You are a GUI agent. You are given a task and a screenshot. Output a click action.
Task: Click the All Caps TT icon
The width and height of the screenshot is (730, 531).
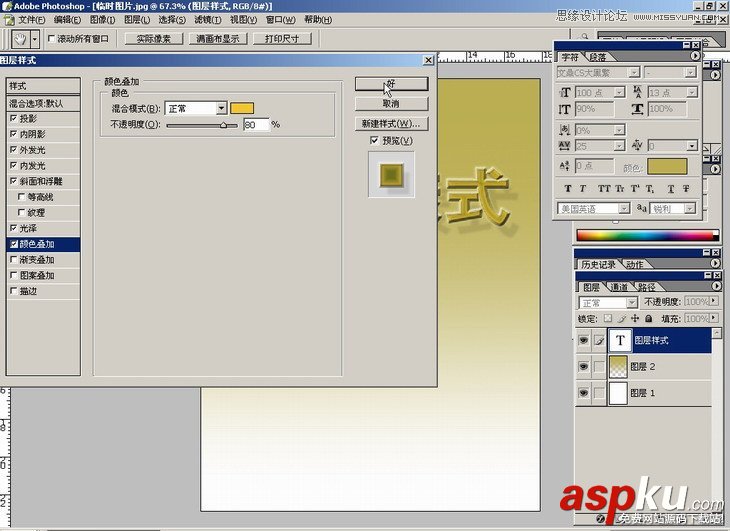click(604, 188)
